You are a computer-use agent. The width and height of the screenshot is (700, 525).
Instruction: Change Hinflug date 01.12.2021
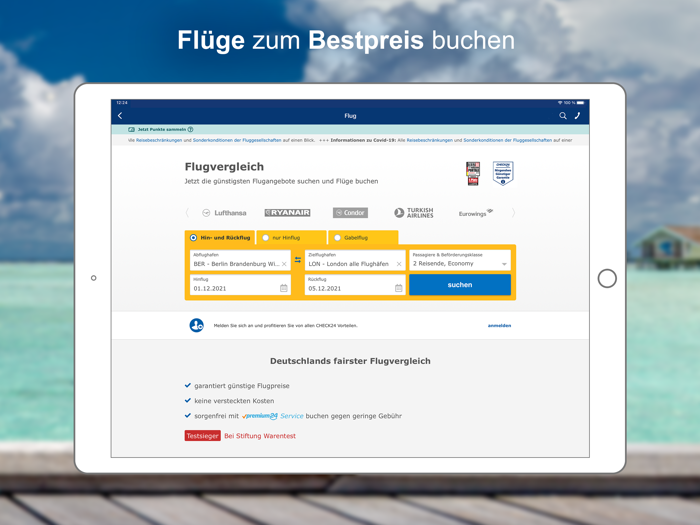pyautogui.click(x=240, y=285)
